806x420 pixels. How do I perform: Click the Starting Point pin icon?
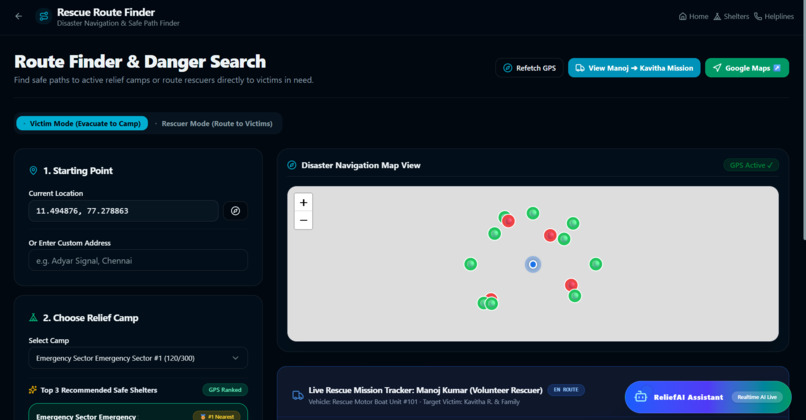33,171
